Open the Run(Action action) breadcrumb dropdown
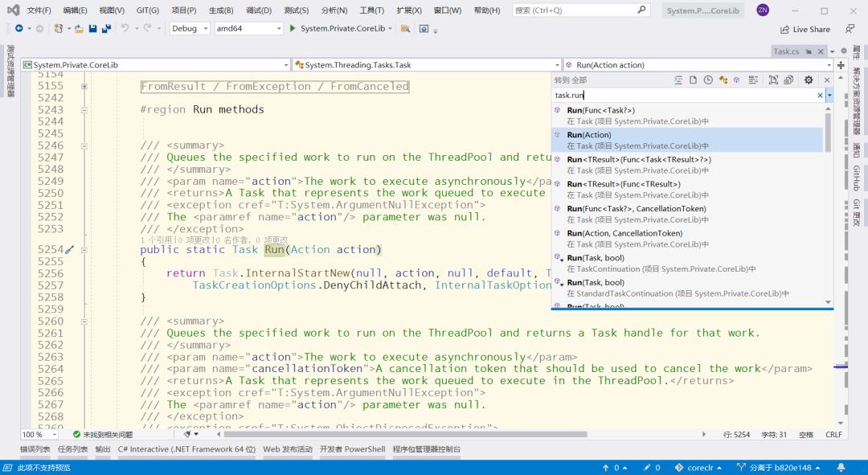This screenshot has height=475, width=868. [830, 64]
